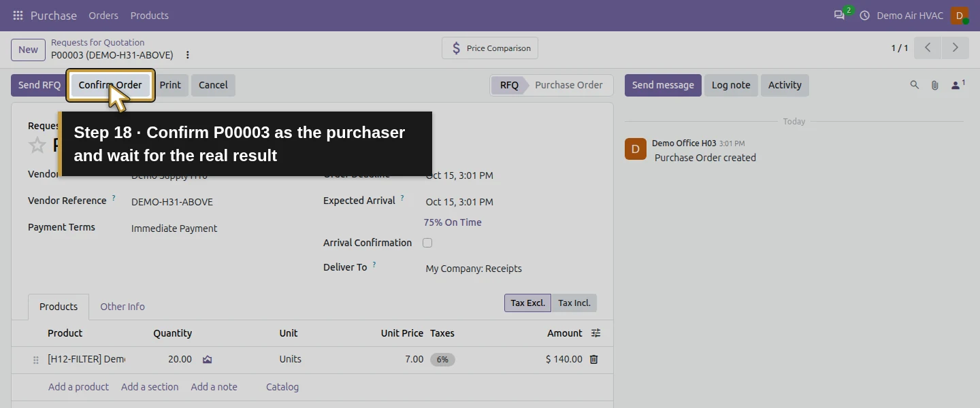Click the Amount column header
This screenshot has height=408, width=980.
[565, 333]
